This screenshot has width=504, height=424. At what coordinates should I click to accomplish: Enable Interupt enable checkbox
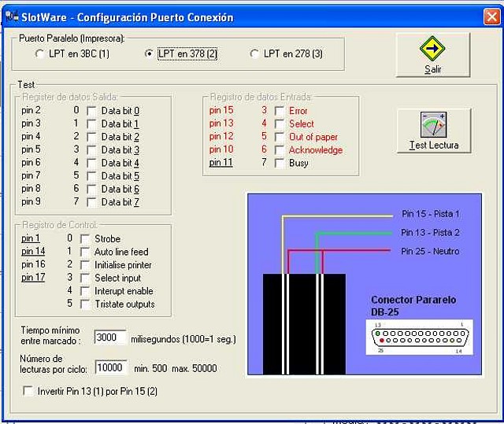point(85,291)
